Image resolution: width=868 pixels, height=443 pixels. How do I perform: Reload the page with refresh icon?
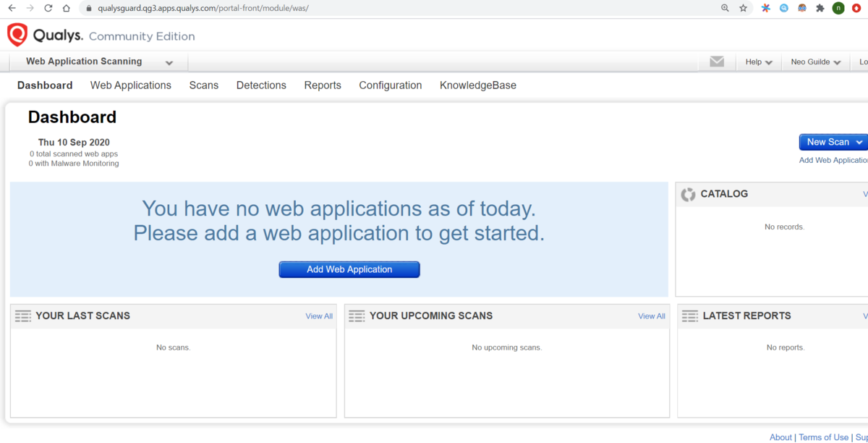click(48, 8)
